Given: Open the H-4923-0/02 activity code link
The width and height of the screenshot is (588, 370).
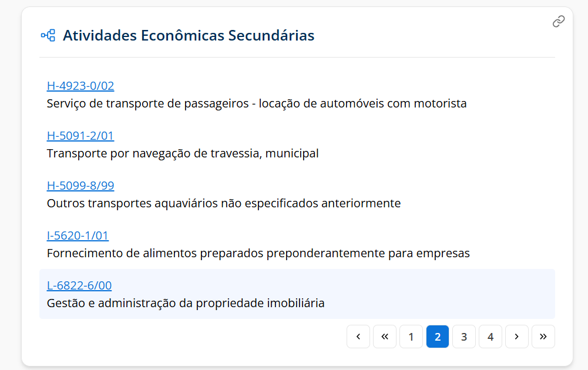Looking at the screenshot, I should 80,86.
